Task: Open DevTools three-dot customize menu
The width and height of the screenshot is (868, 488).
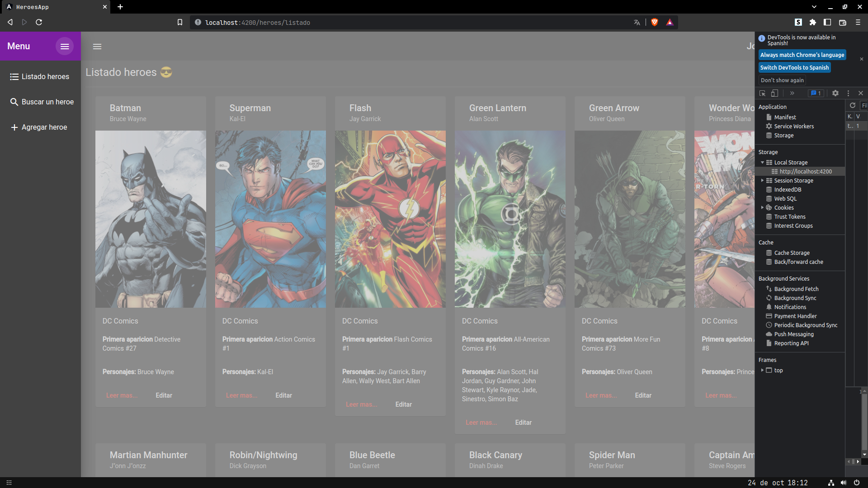Action: [848, 93]
